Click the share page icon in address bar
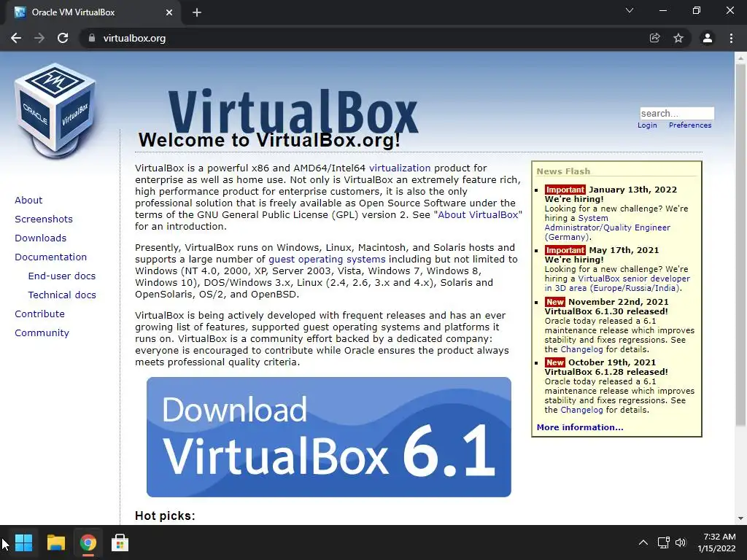Image resolution: width=747 pixels, height=560 pixels. tap(654, 38)
